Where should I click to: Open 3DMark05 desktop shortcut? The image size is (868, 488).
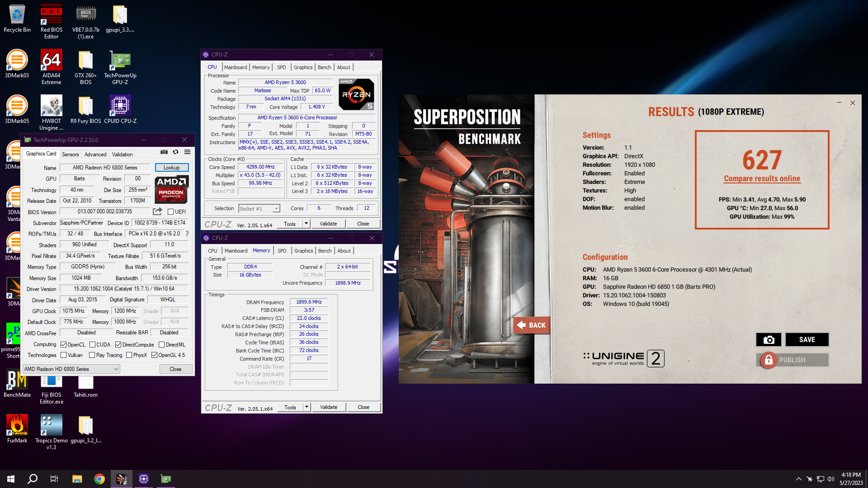click(17, 110)
